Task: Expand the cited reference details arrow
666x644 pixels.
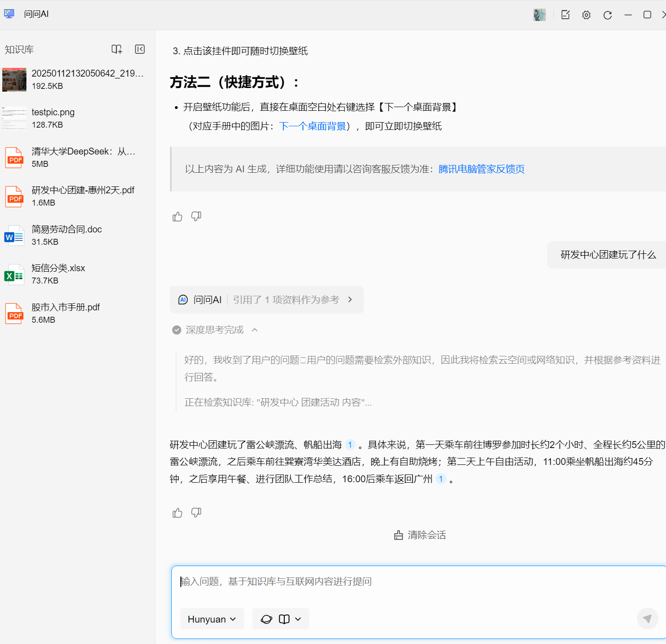Action: point(350,299)
